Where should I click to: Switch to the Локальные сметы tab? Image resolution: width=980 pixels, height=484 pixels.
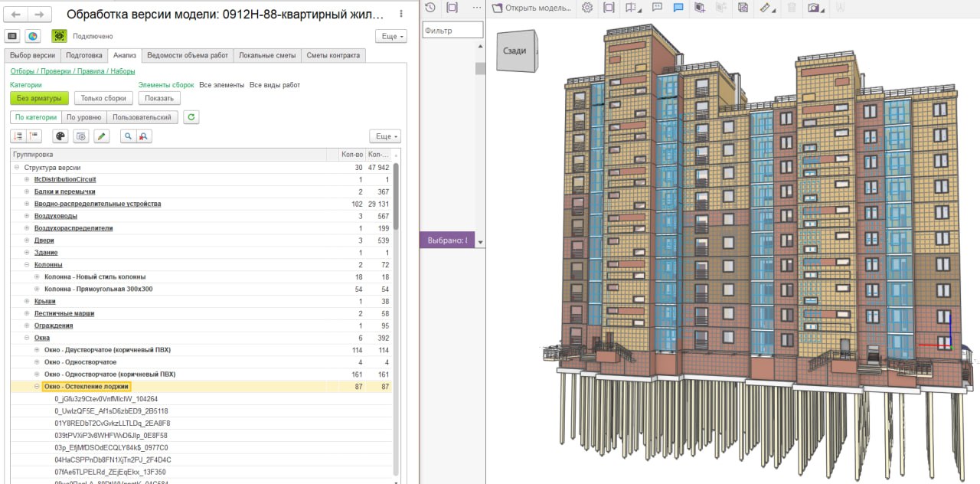click(266, 55)
